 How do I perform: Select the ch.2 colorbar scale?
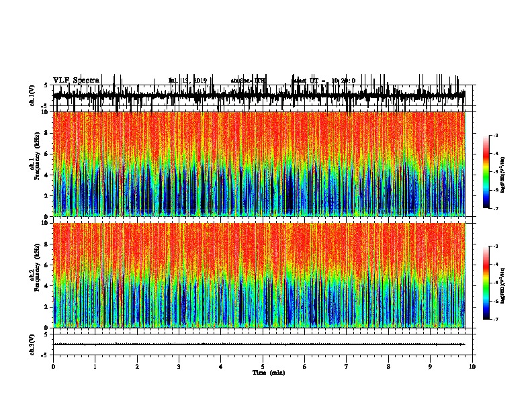click(486, 283)
